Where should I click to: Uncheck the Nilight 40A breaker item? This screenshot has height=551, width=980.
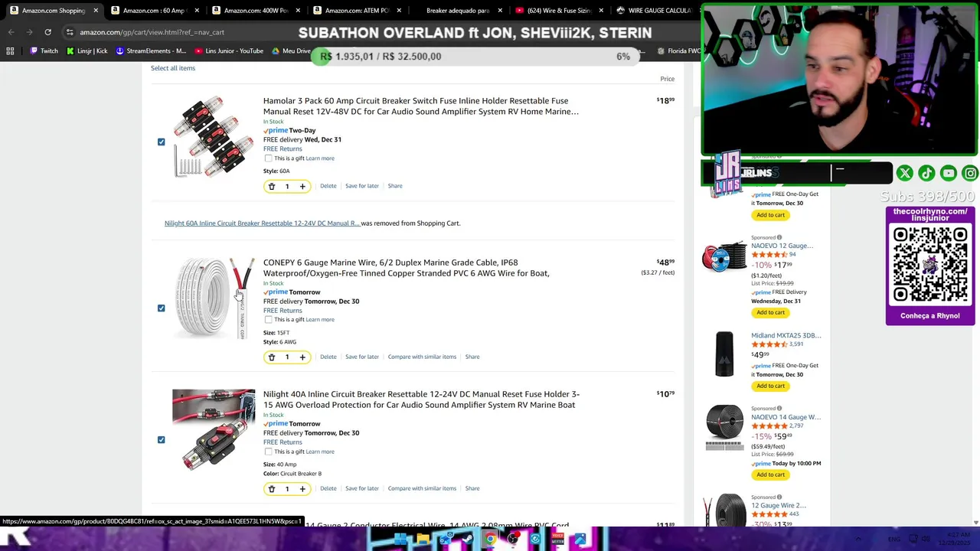tap(161, 440)
